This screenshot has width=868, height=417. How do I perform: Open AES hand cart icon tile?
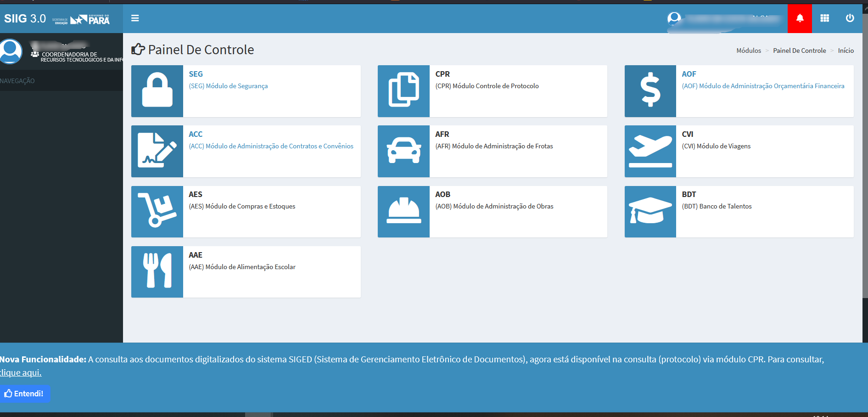click(x=157, y=212)
